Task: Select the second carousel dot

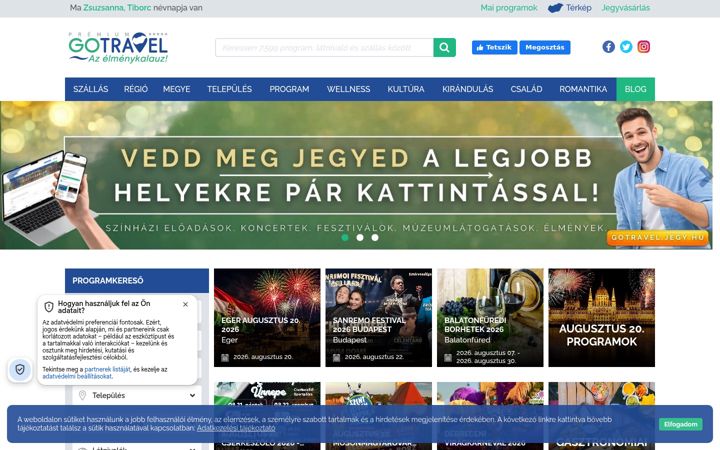Action: click(x=360, y=237)
